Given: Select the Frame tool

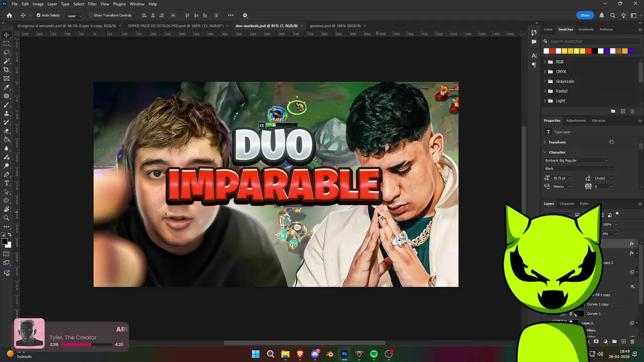Looking at the screenshot, I should coord(7,78).
